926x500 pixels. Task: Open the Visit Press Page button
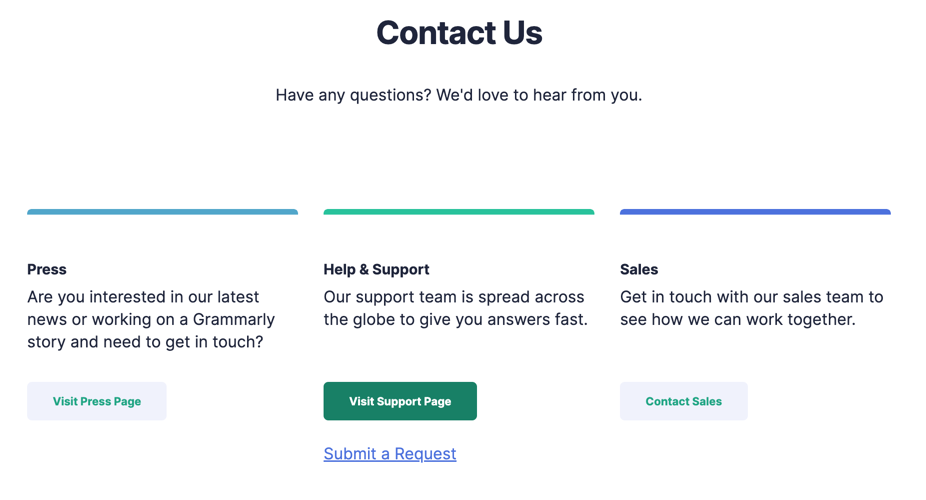click(x=97, y=401)
